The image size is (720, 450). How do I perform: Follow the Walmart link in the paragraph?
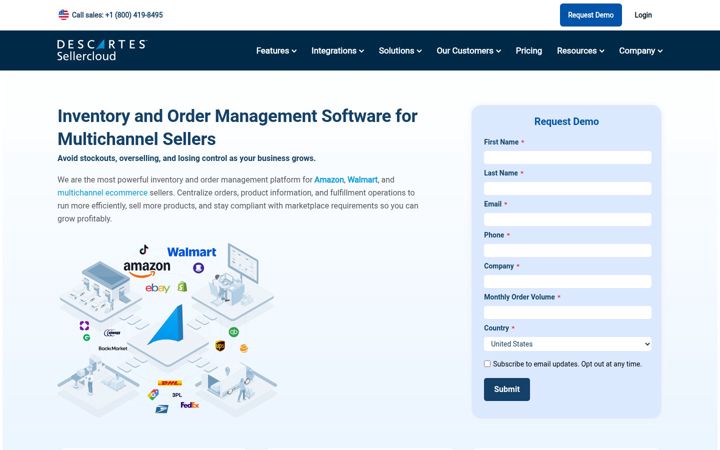(x=362, y=180)
